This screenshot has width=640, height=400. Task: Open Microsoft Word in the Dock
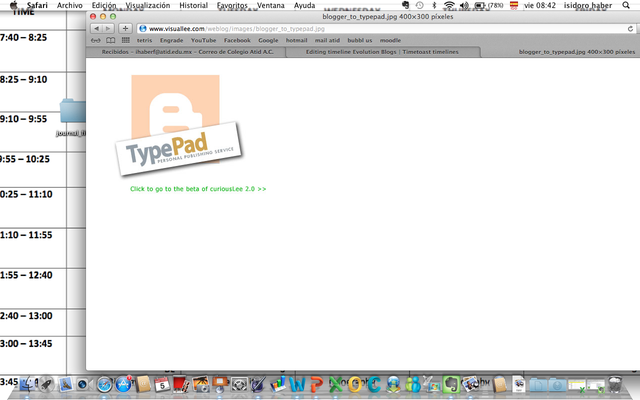[297, 384]
